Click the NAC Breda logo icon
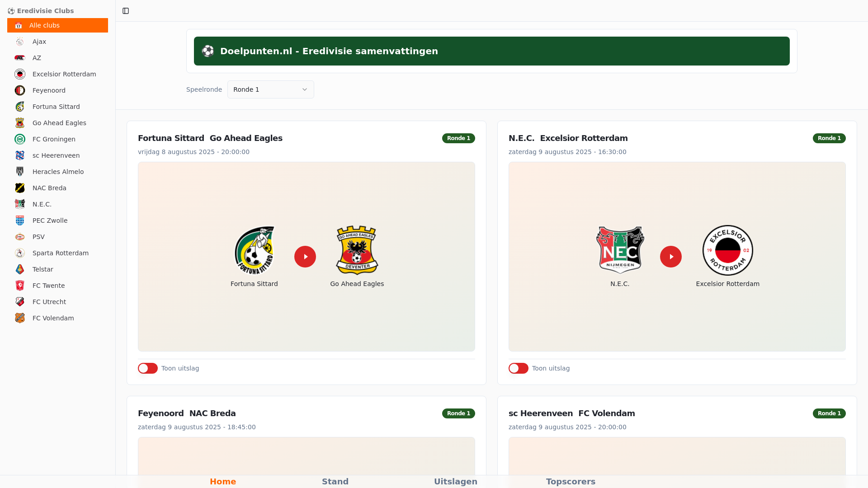Image resolution: width=868 pixels, height=488 pixels. pyautogui.click(x=20, y=188)
